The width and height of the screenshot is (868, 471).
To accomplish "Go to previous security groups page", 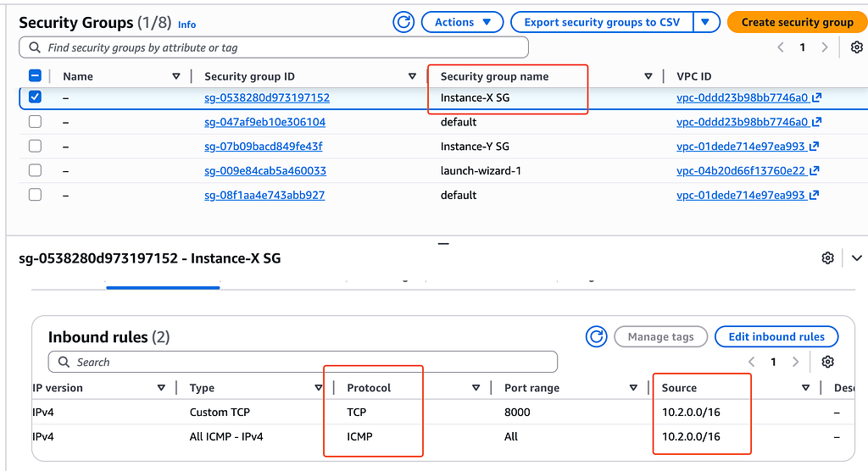I will pyautogui.click(x=781, y=47).
